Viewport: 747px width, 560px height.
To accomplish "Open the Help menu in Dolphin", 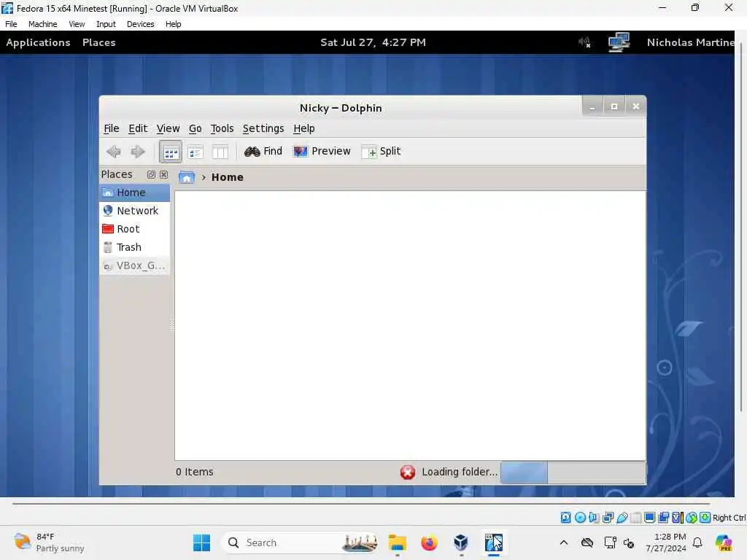I will 304,128.
